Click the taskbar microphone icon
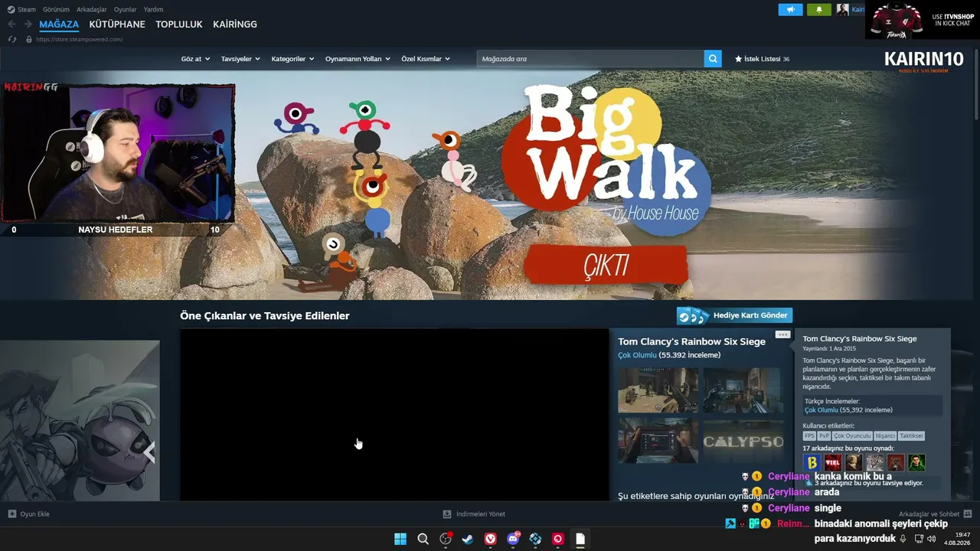Viewport: 980px width, 551px height. (903, 539)
